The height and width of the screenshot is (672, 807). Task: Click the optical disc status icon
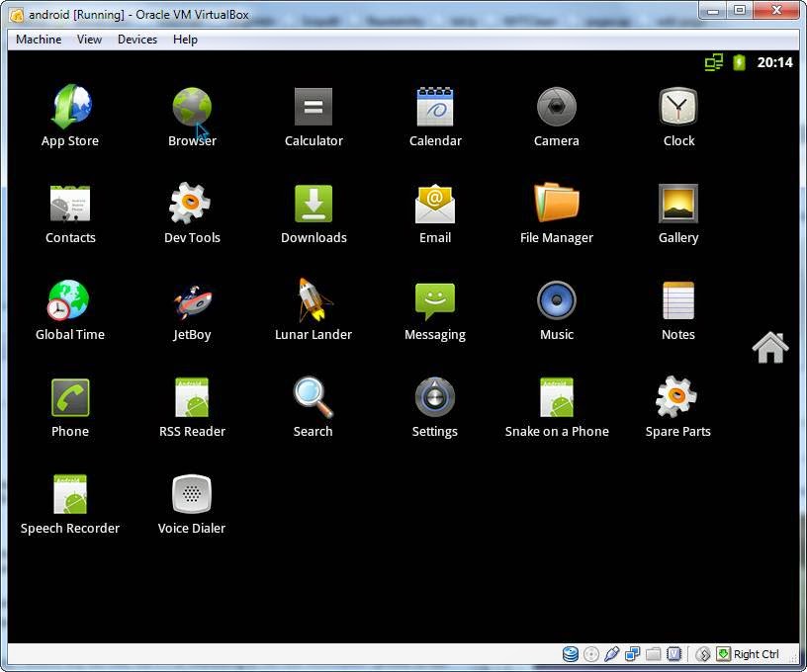click(591, 654)
